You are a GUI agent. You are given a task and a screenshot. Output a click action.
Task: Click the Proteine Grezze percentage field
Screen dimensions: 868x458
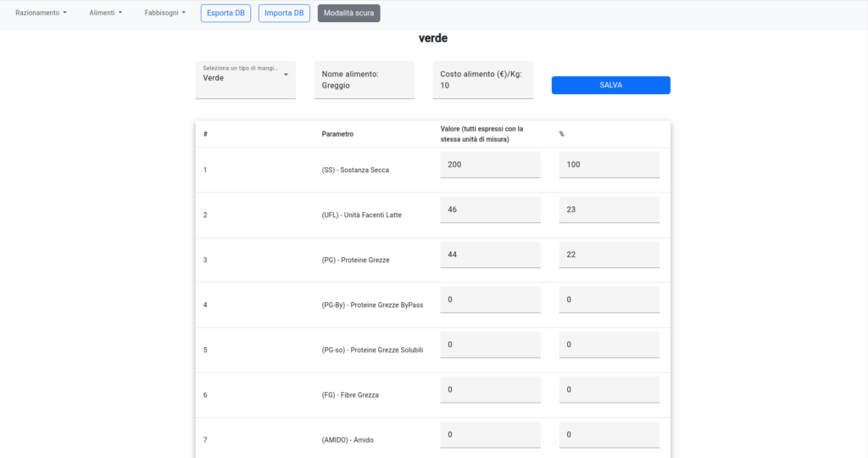click(x=609, y=254)
